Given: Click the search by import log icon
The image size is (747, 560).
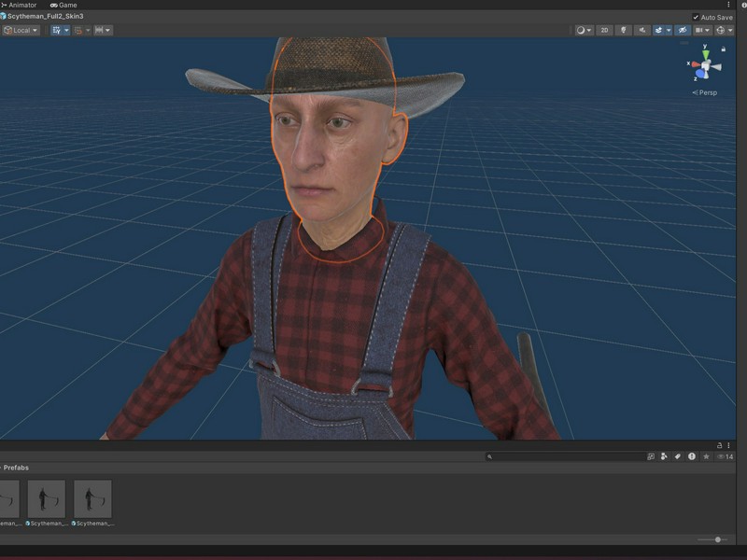Looking at the screenshot, I should [x=692, y=456].
